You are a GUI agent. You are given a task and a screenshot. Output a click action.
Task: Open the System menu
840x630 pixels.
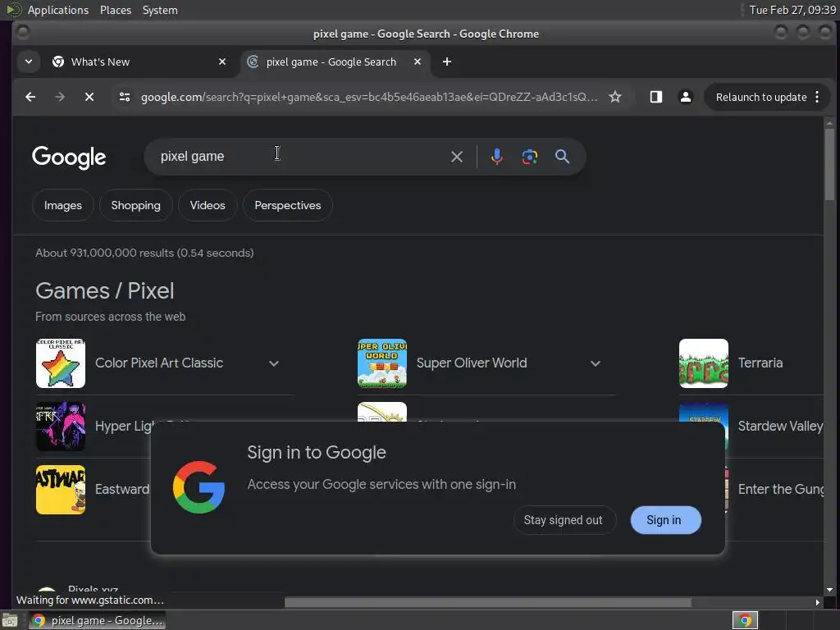(x=160, y=10)
